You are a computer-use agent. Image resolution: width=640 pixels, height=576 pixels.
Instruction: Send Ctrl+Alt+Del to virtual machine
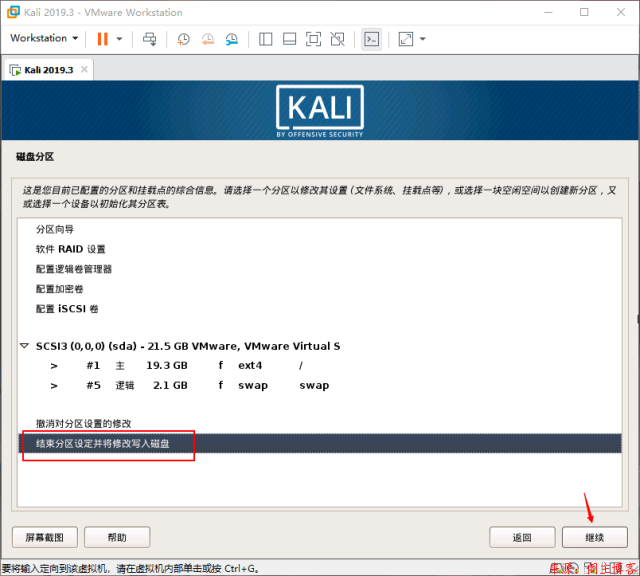click(149, 39)
